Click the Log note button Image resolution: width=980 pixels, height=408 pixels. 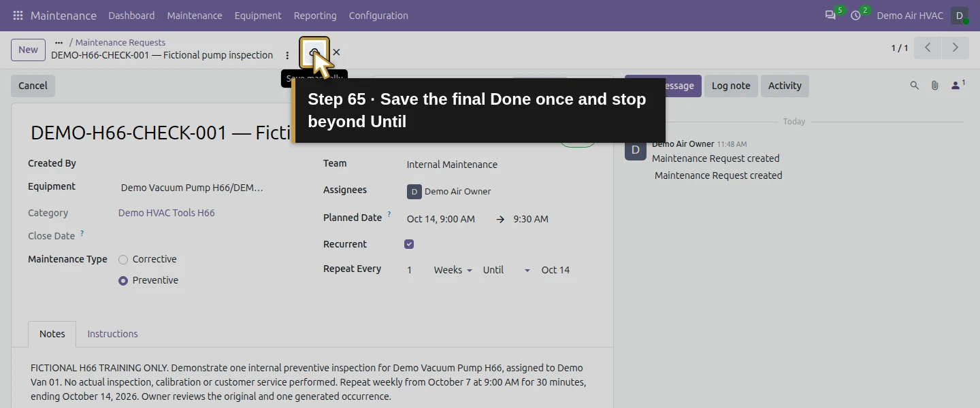731,86
